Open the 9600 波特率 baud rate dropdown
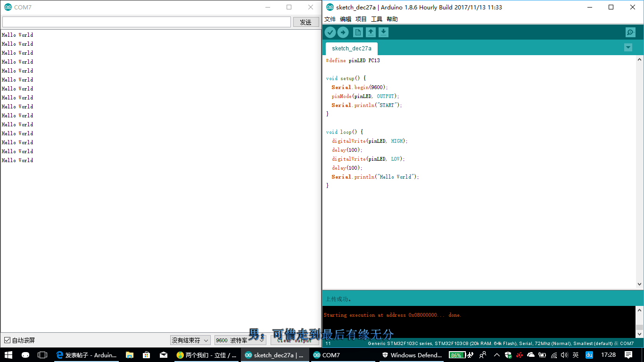This screenshot has height=362, width=644. tap(240, 340)
